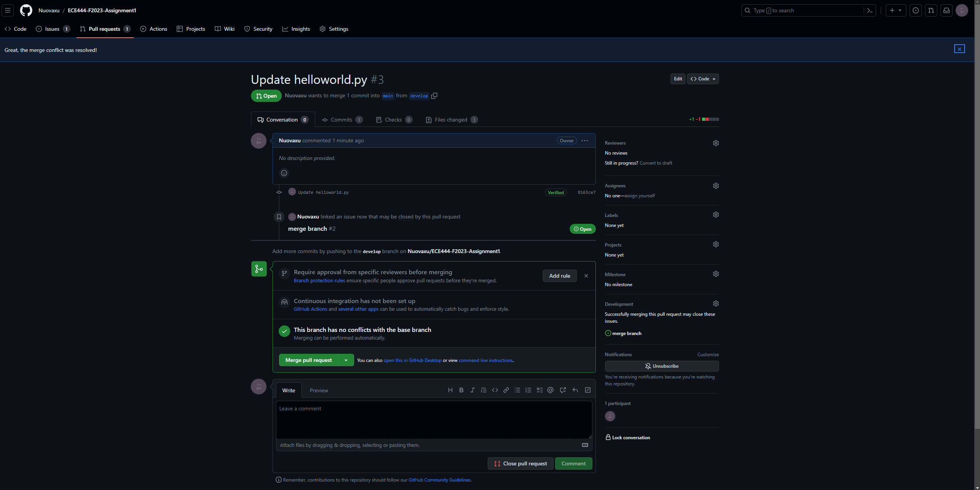The width and height of the screenshot is (980, 490).
Task: Add a task list to the comment
Action: 540,390
